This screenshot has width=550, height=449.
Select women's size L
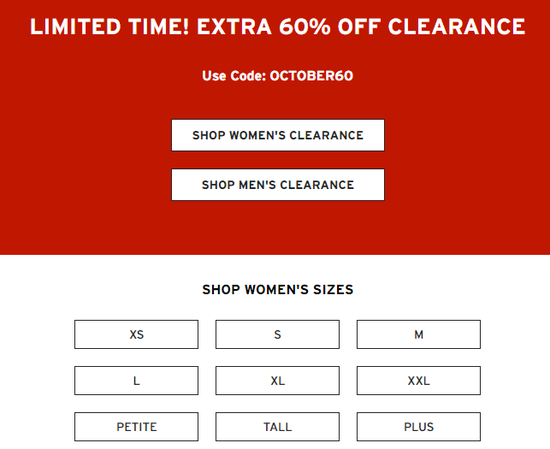tap(136, 381)
